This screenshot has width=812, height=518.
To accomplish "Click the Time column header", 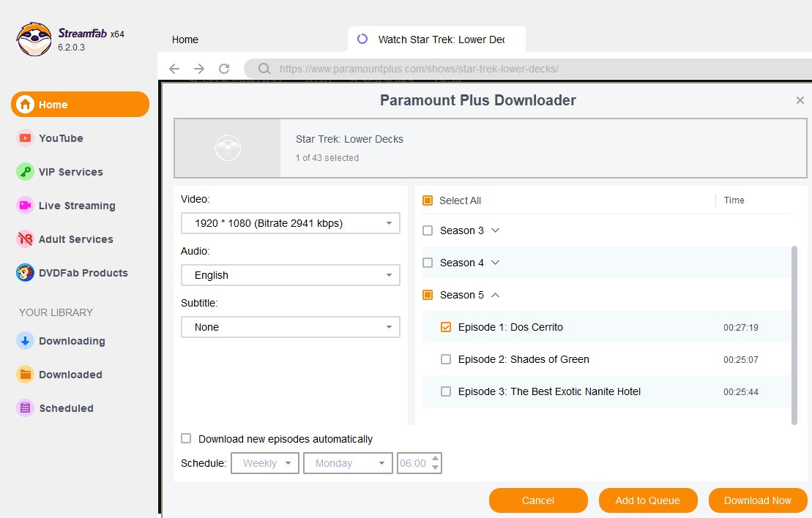I will click(734, 200).
